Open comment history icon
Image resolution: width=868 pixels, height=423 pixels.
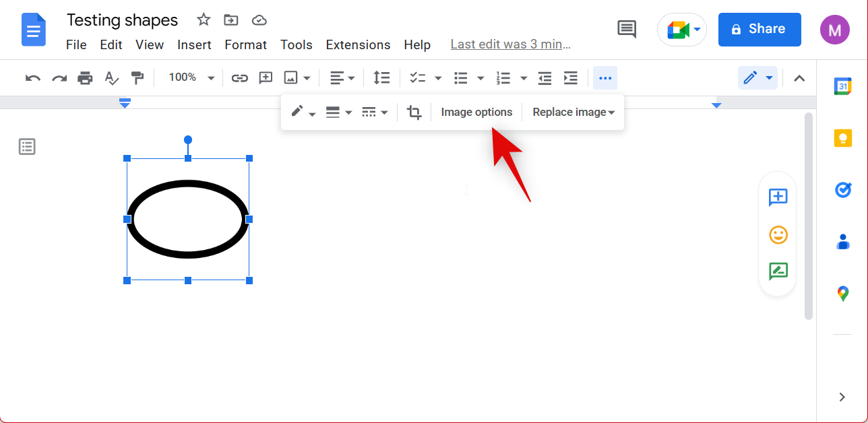click(627, 30)
